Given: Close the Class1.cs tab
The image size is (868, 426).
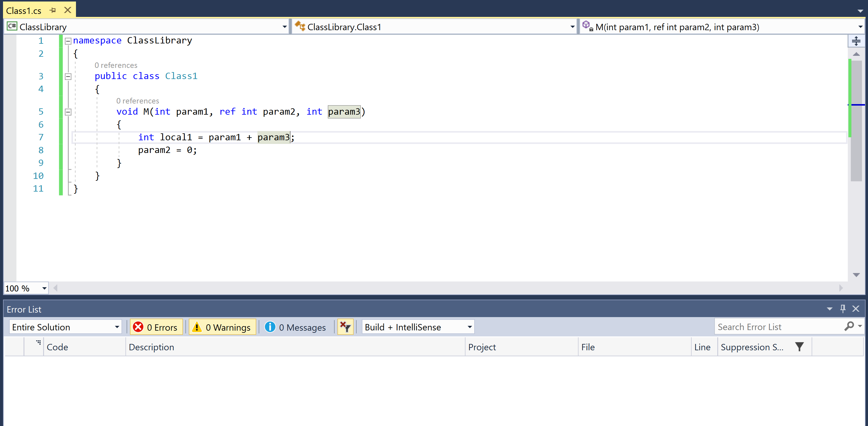Looking at the screenshot, I should click(68, 11).
